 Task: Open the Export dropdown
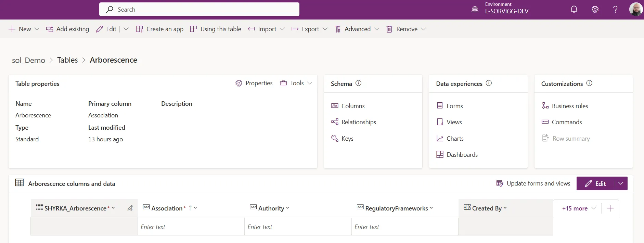(x=309, y=29)
